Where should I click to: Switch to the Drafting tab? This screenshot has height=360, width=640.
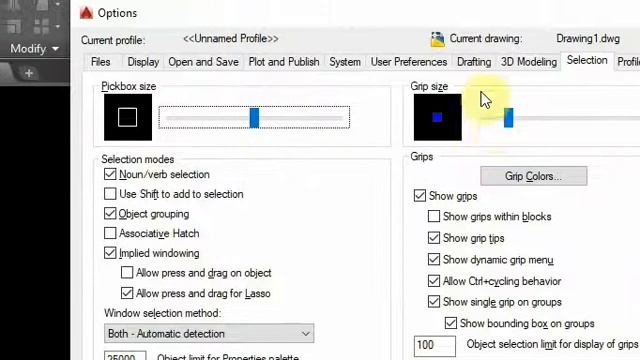[x=474, y=62]
